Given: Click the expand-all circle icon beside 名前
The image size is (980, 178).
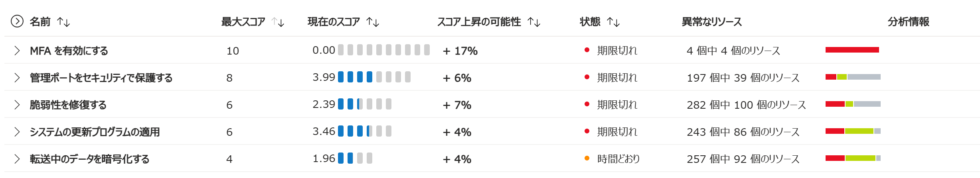Looking at the screenshot, I should (17, 21).
